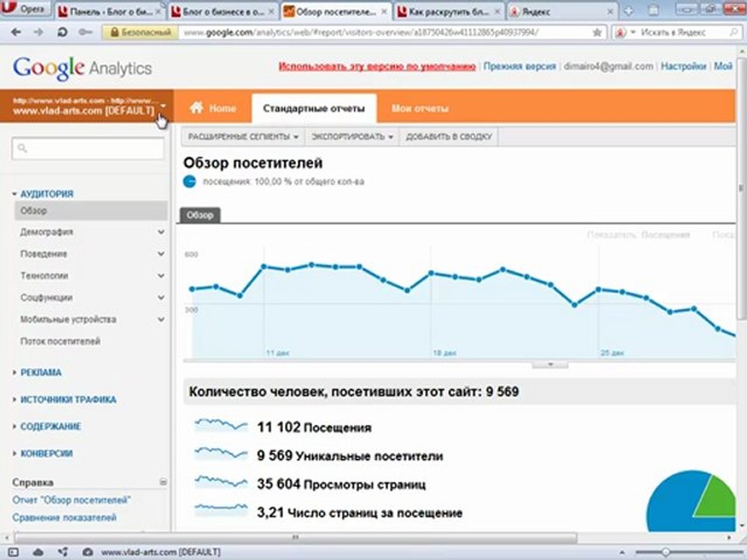The image size is (747, 560).
Task: Open Расширенные сегменты dropdown
Action: [243, 137]
